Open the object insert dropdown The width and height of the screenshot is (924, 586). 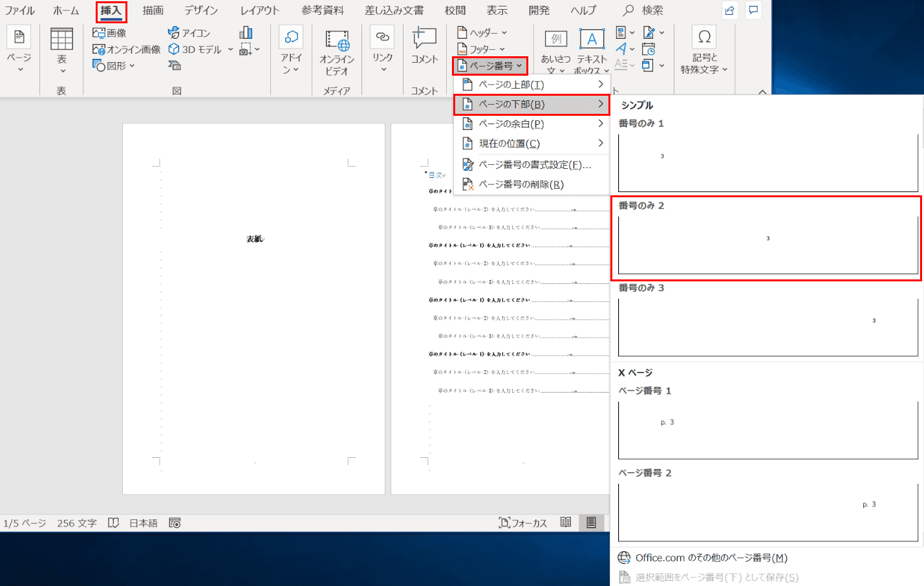pyautogui.click(x=653, y=65)
